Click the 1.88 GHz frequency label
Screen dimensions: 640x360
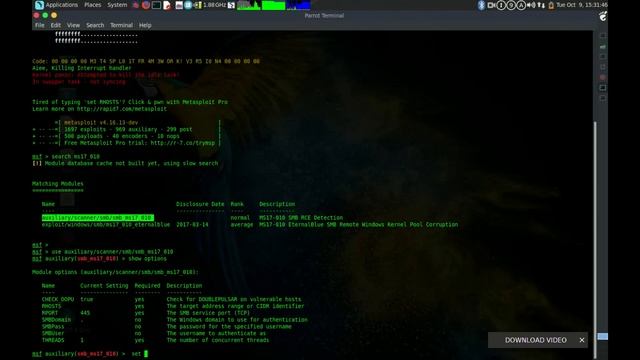coord(215,5)
